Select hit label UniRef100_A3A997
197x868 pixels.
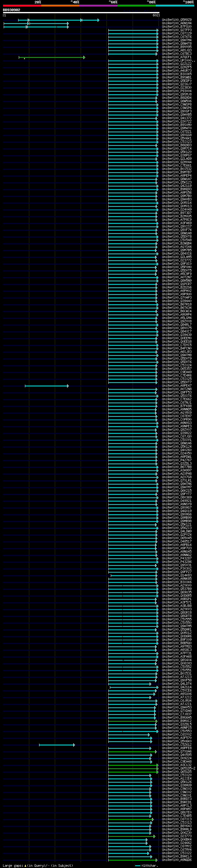pyautogui.click(x=177, y=470)
